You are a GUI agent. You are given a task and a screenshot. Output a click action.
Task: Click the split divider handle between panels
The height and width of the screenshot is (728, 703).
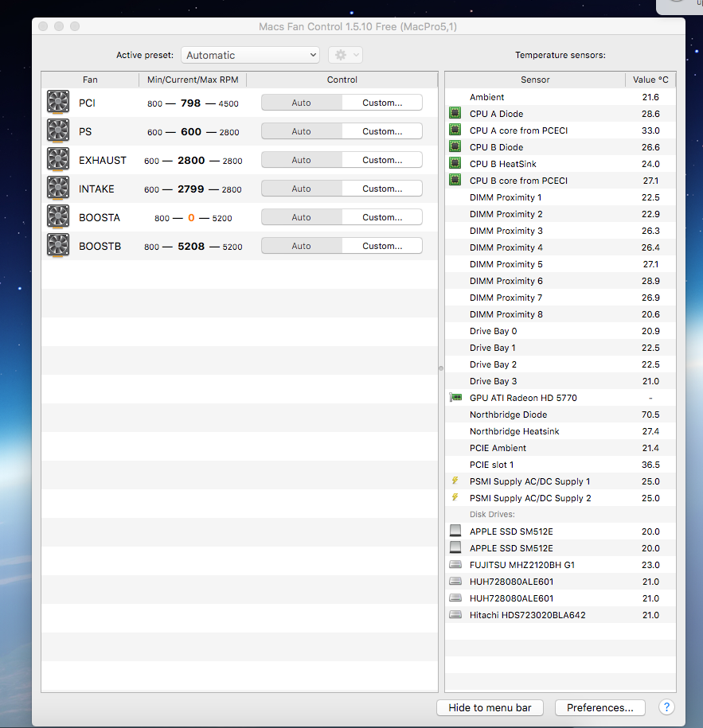coord(441,368)
